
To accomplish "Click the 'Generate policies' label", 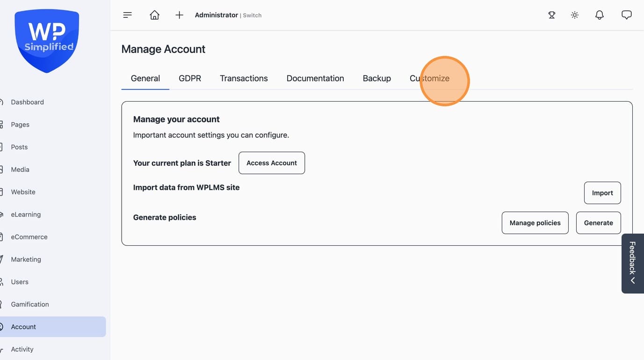I will pyautogui.click(x=165, y=217).
